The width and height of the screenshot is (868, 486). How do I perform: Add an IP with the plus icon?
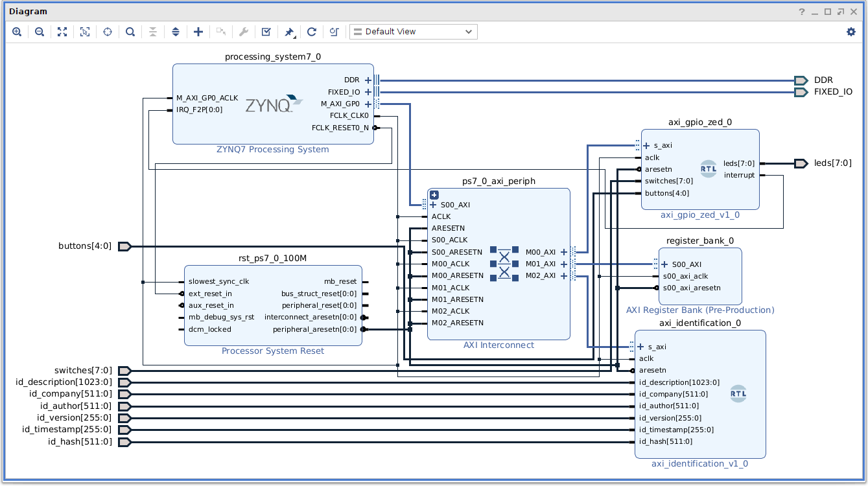[198, 32]
